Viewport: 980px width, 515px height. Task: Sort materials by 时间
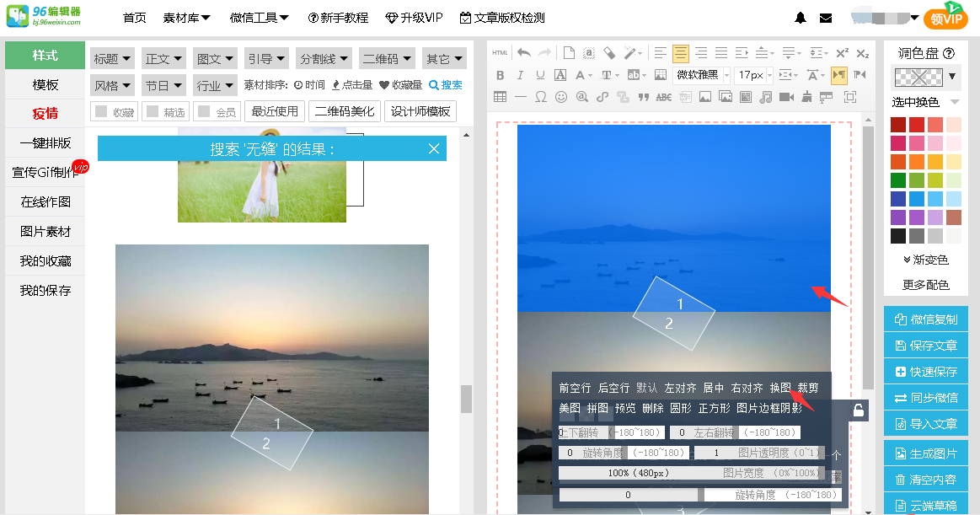click(x=309, y=85)
